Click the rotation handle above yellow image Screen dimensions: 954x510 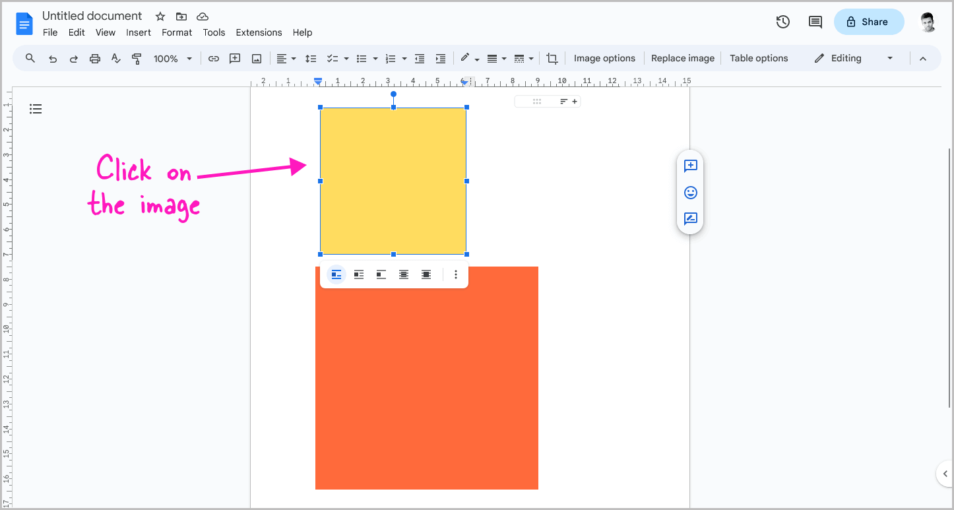pos(394,94)
